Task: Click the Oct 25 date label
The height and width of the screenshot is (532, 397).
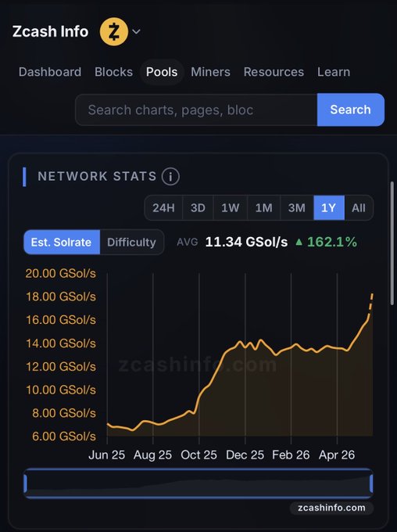Action: click(x=198, y=455)
